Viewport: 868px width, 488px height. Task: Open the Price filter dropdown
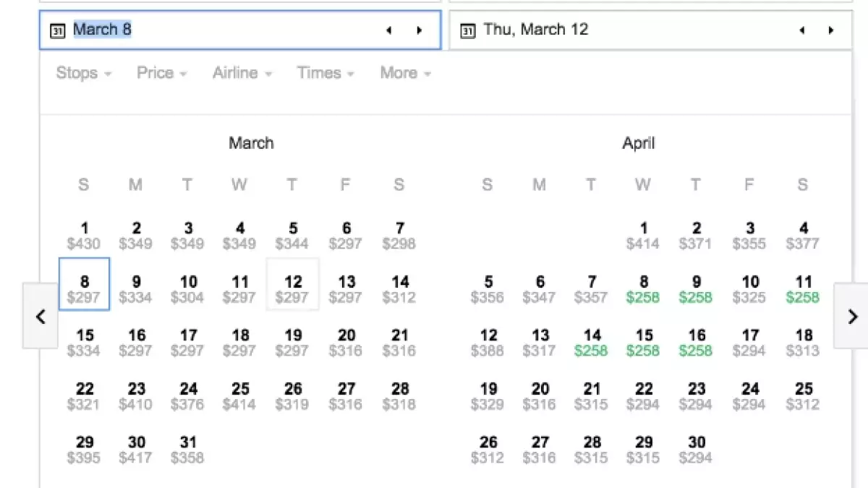click(161, 73)
